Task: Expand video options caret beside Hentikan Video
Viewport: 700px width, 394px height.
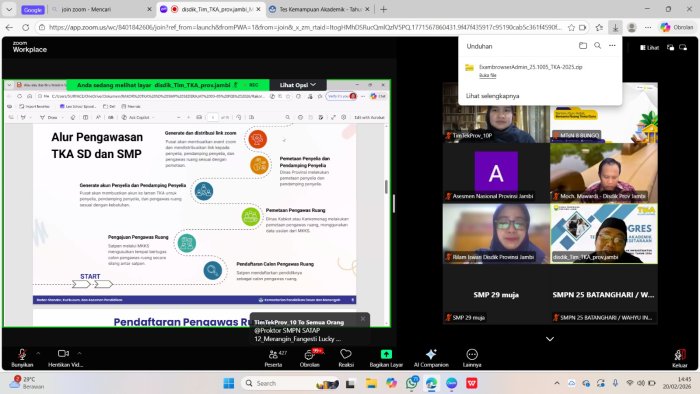Action: coord(79,353)
